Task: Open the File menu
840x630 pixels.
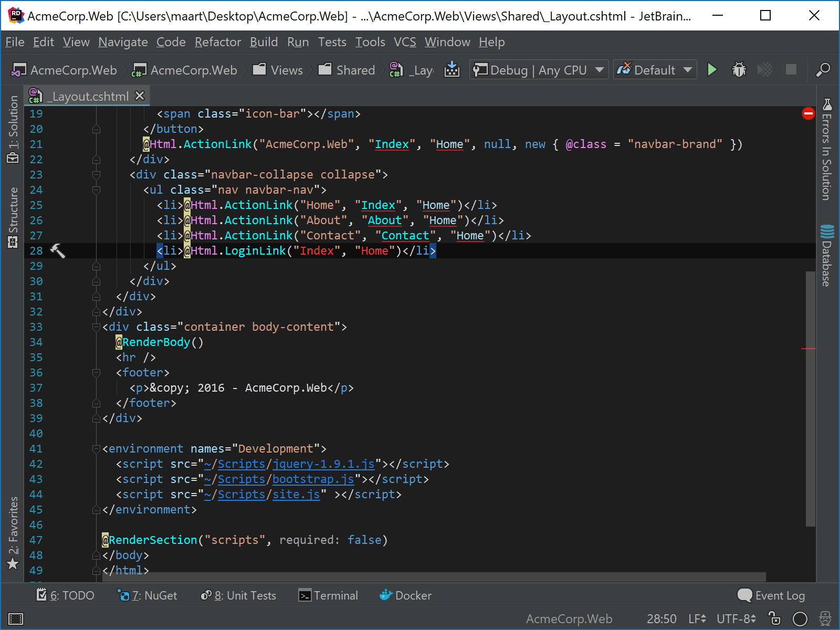Action: coord(15,42)
